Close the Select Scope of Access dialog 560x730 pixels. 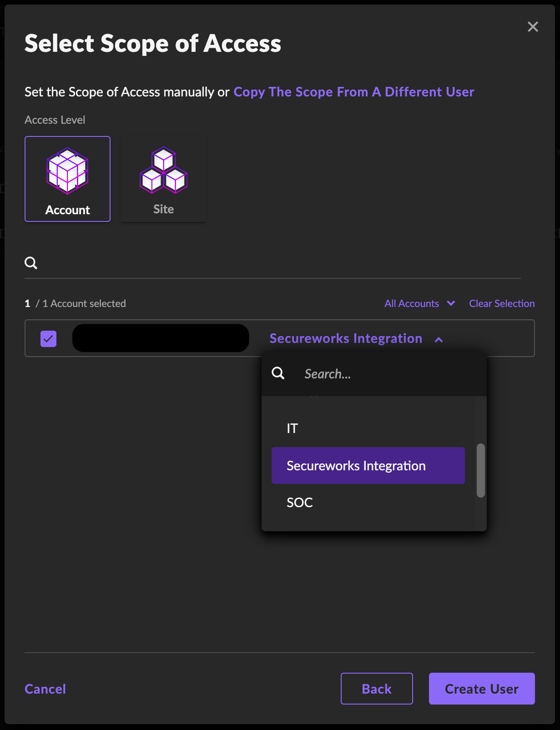coord(533,27)
